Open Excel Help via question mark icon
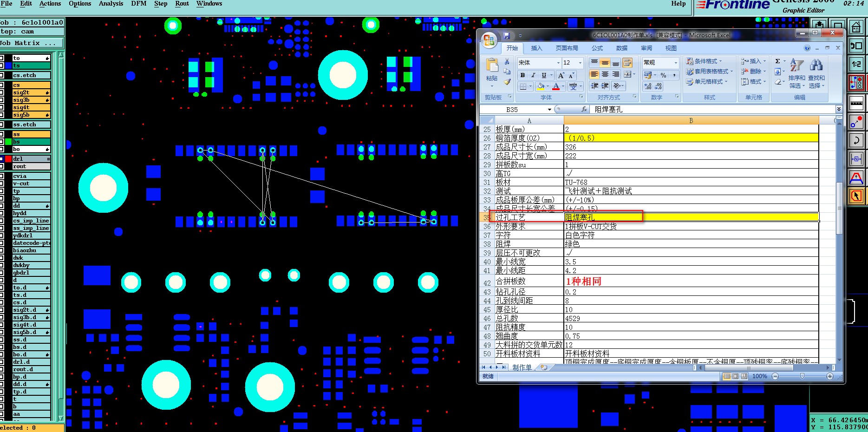Image resolution: width=868 pixels, height=432 pixels. [807, 48]
